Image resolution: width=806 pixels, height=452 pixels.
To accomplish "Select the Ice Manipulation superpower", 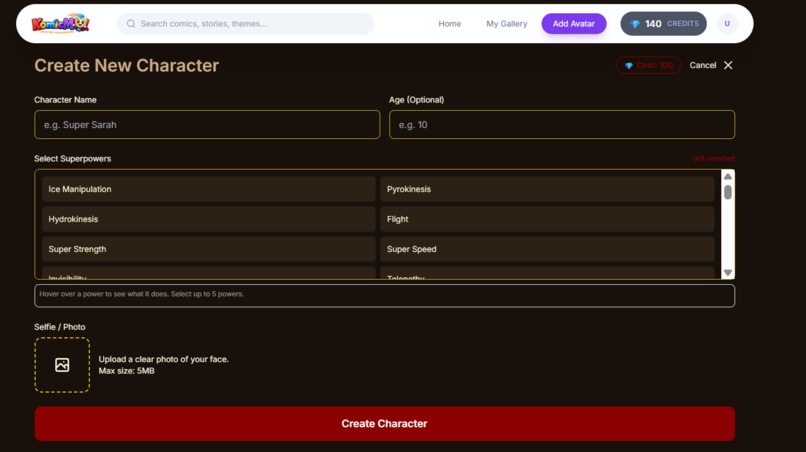I will [209, 189].
